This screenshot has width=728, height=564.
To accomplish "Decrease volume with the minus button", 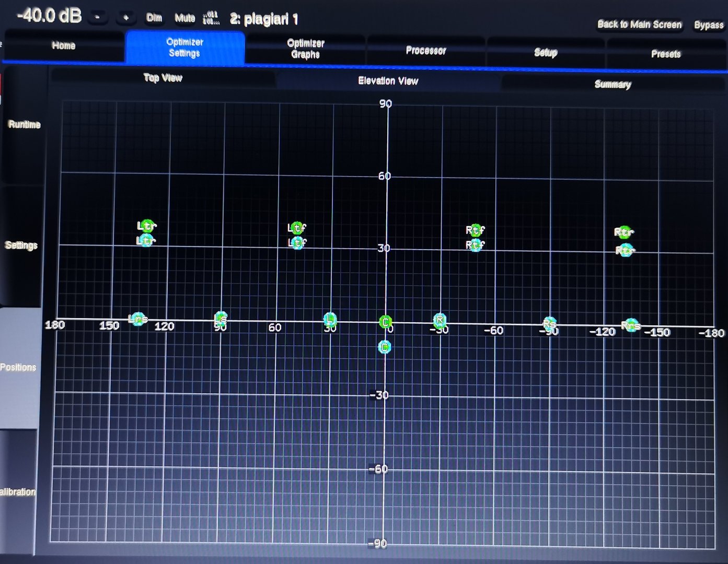I will pyautogui.click(x=97, y=17).
